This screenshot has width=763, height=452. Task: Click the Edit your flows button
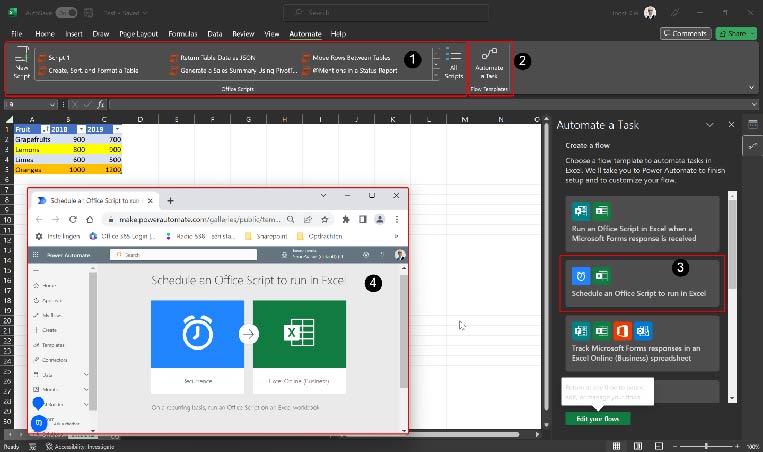(598, 419)
